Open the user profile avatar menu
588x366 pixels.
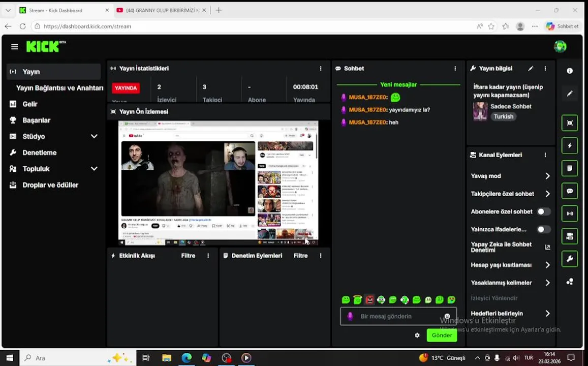[x=560, y=46]
